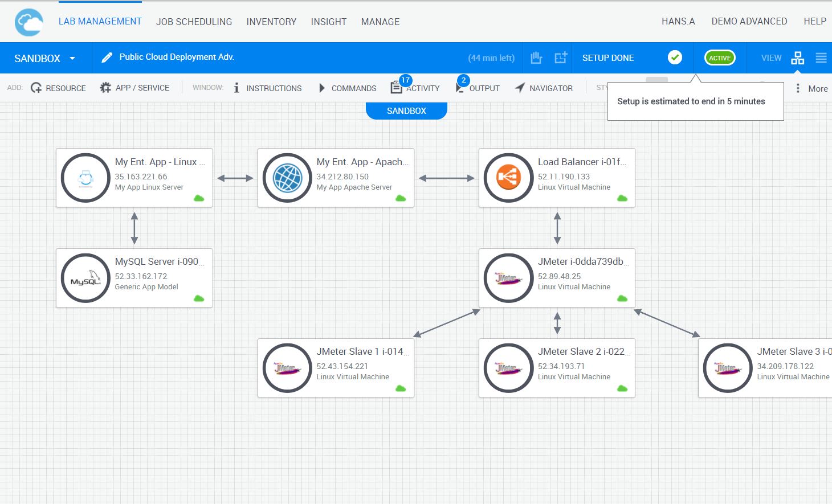Click the diagram view icon next to VIEW
The height and width of the screenshot is (504, 832).
click(x=797, y=58)
